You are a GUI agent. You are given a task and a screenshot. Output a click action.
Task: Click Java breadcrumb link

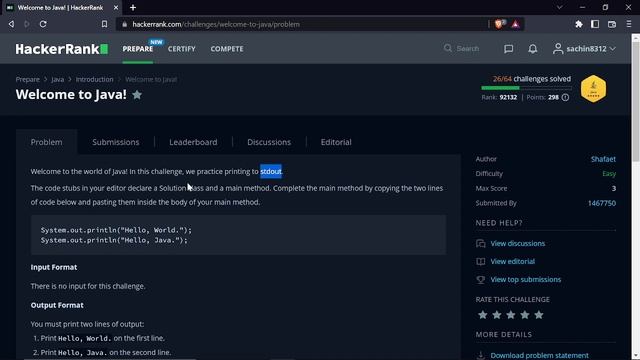pos(58,80)
